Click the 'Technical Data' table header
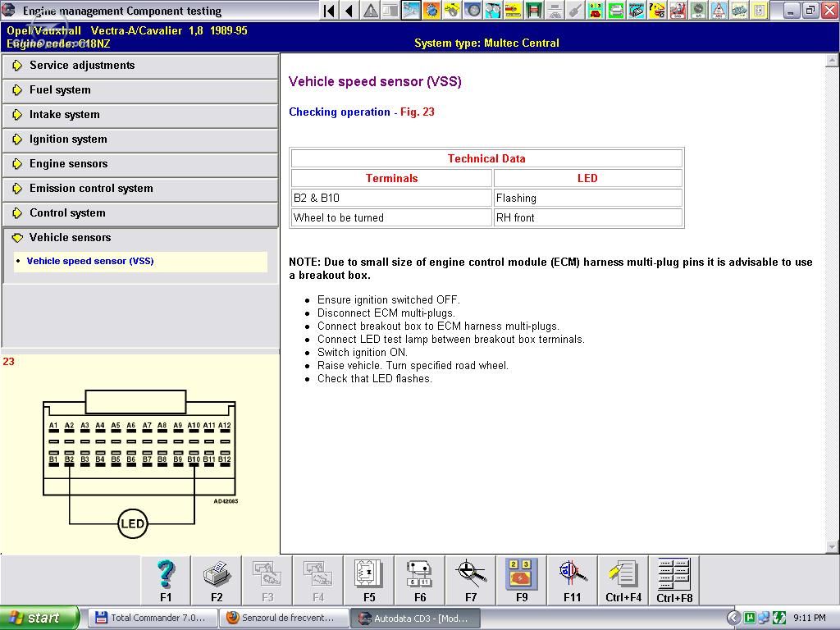 [x=486, y=158]
